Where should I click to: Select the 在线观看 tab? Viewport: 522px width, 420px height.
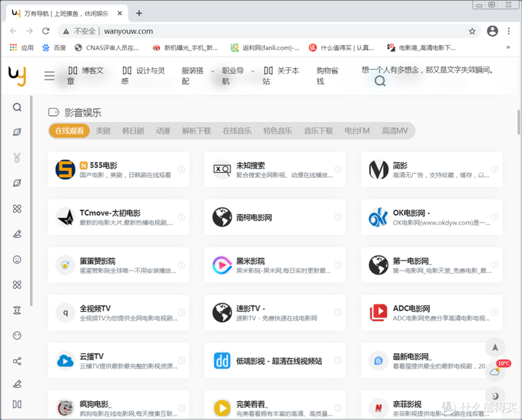(x=70, y=131)
